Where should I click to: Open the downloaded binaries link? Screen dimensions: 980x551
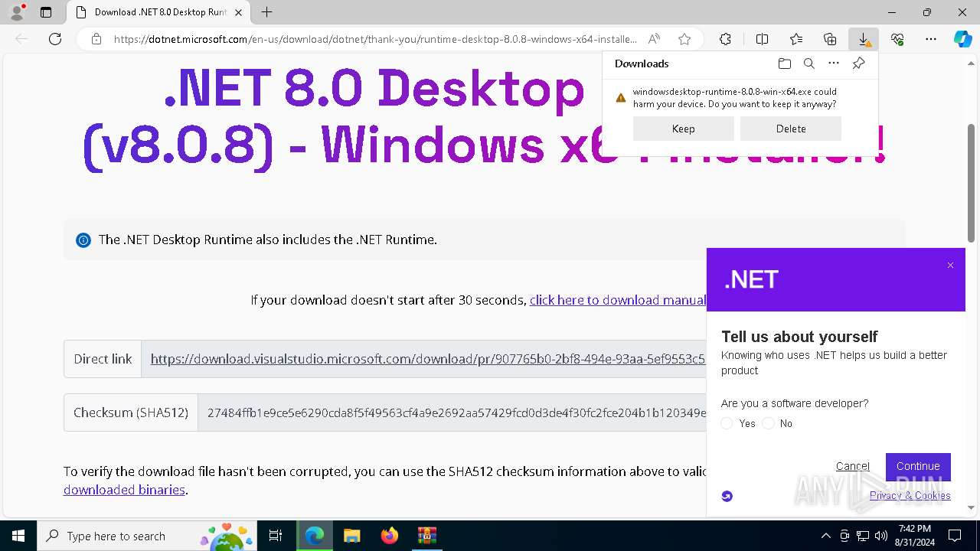[x=124, y=490]
